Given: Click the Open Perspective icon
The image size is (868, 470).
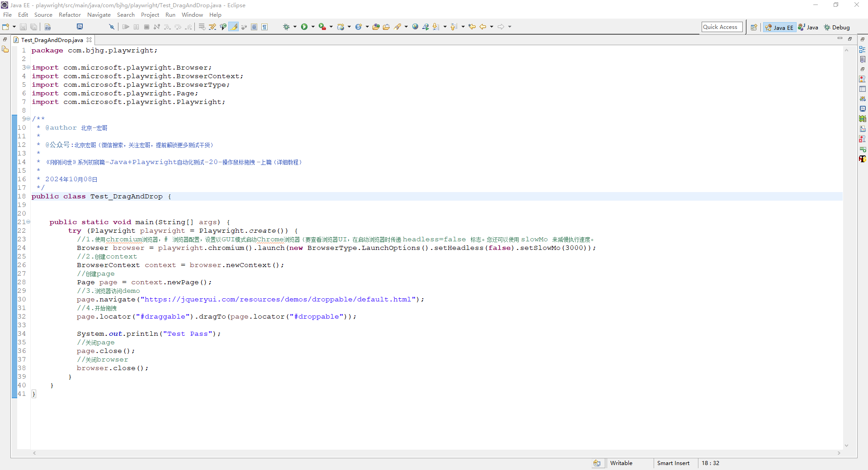Looking at the screenshot, I should (754, 28).
